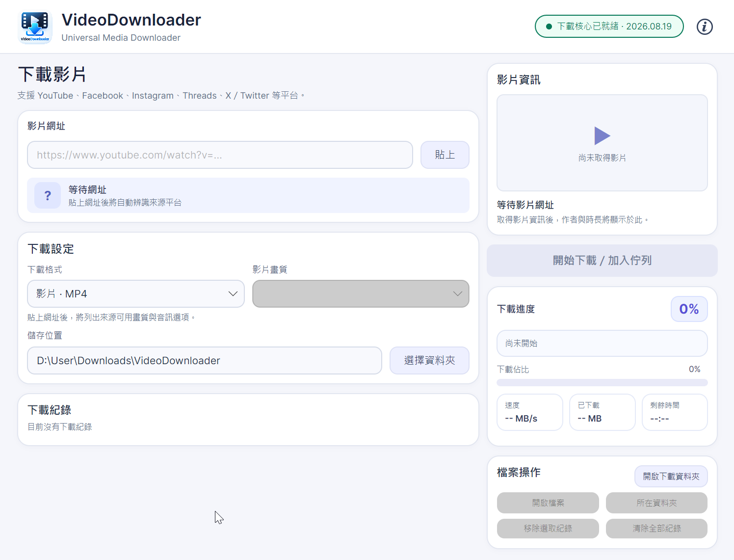Viewport: 734px width, 560px height.
Task: Click the 等待影片網址 title text
Action: [525, 205]
